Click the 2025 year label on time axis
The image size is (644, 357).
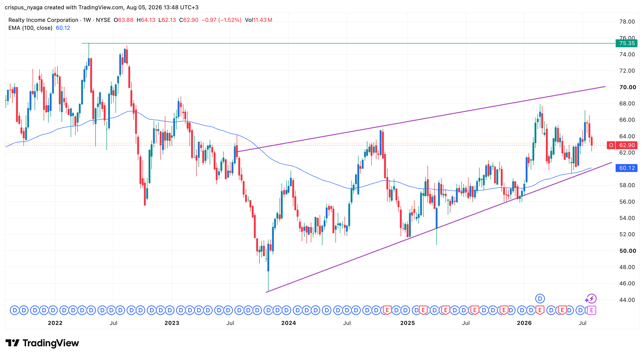coord(408,323)
